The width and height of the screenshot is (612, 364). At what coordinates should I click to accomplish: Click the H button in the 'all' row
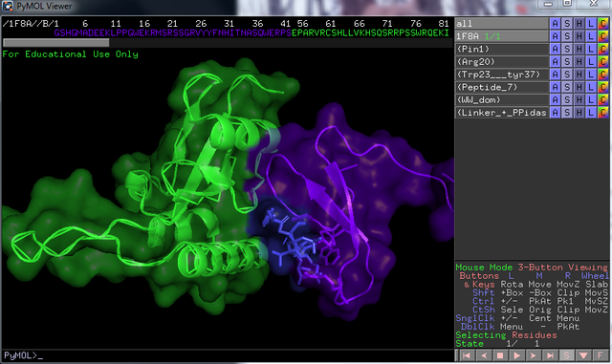[579, 24]
